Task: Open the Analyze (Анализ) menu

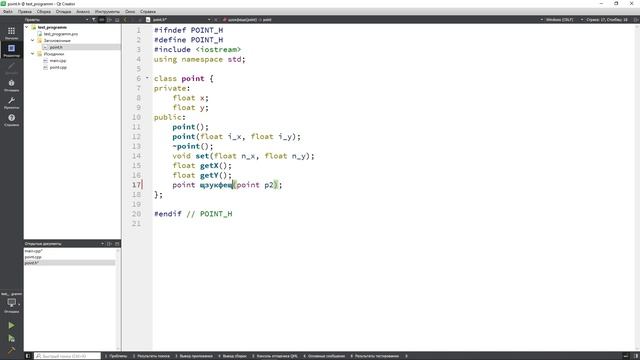Action: (83, 11)
